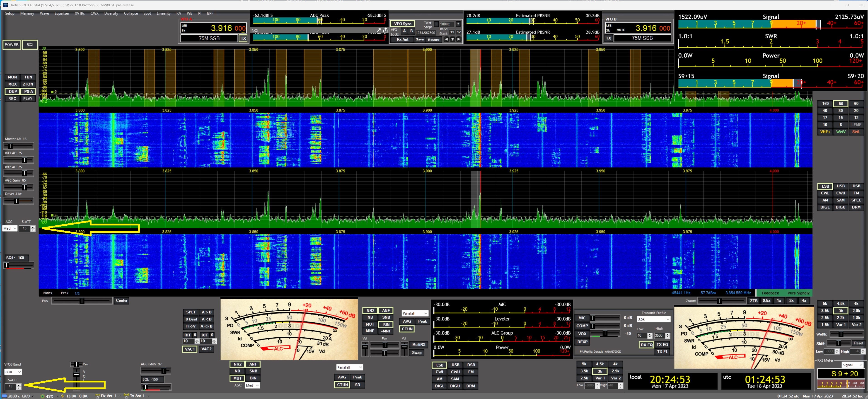Click the CPU usage chip icon
This screenshot has width=868, height=399.
(42, 396)
